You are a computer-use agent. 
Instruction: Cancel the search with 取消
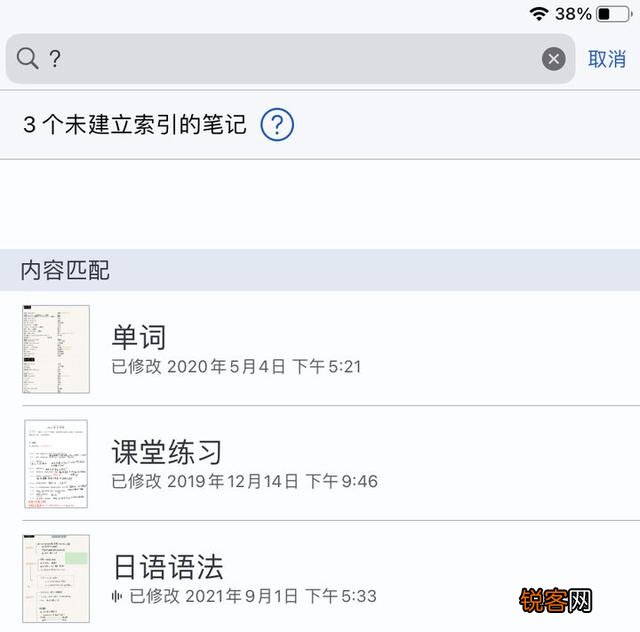pos(607,59)
